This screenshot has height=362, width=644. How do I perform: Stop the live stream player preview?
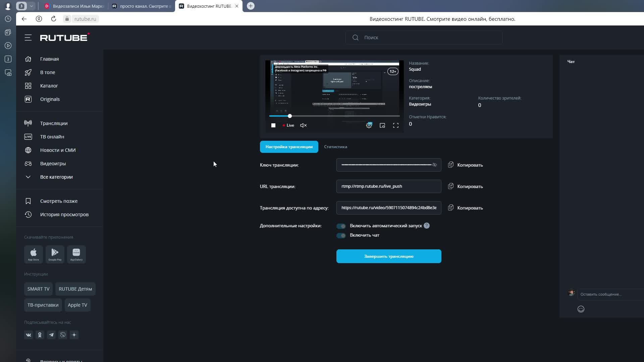tap(273, 125)
